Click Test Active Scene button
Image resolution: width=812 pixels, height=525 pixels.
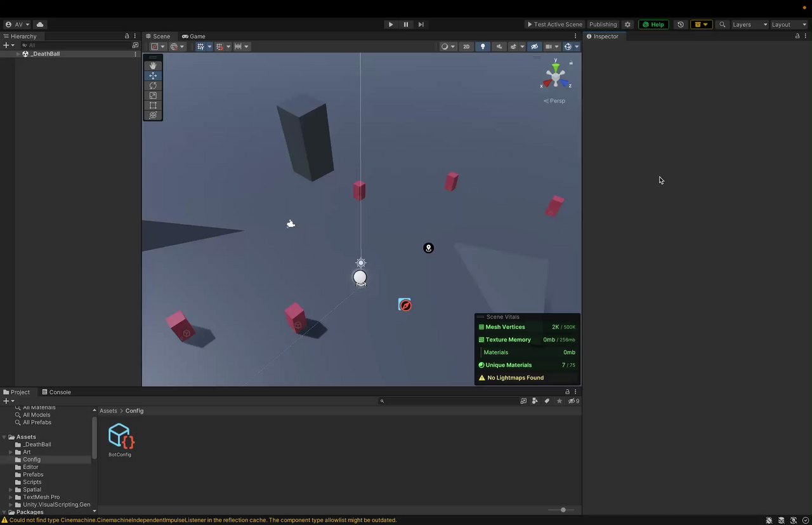pyautogui.click(x=554, y=25)
